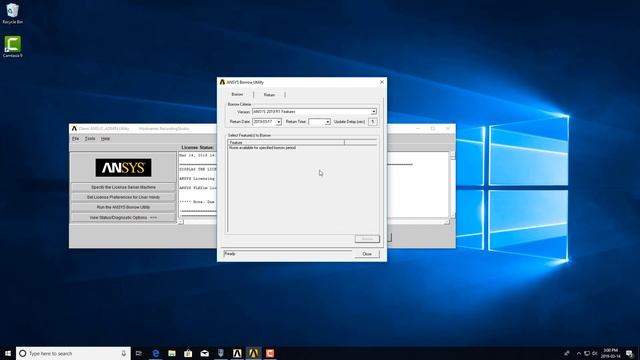
Task: Click the volume icon in system tray
Action: coord(595,353)
